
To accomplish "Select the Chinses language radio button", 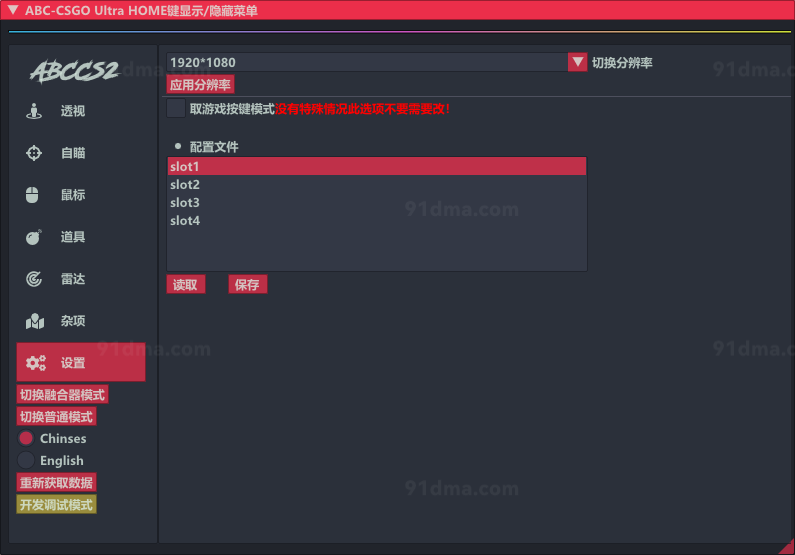I will (26, 438).
